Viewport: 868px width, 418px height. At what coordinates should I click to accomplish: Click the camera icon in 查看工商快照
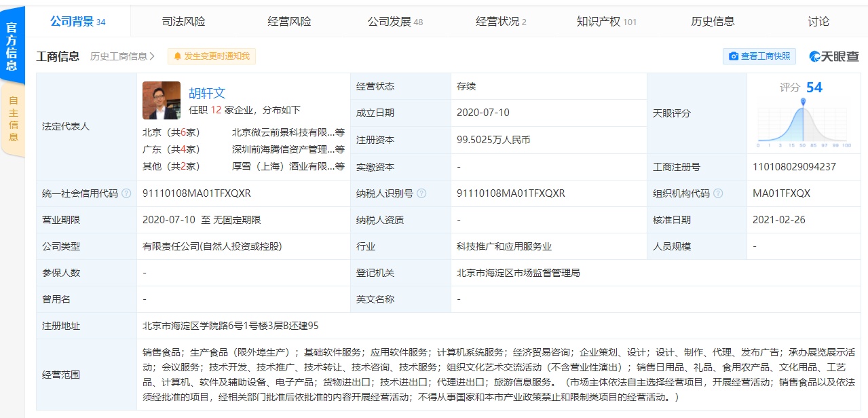733,56
